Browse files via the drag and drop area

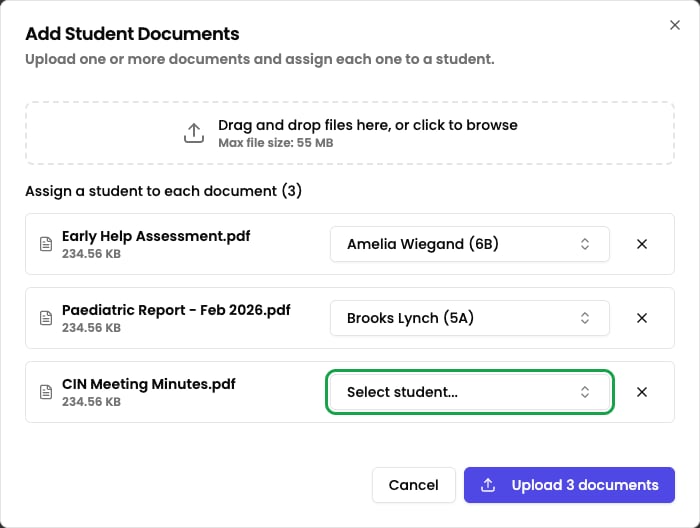(x=350, y=133)
